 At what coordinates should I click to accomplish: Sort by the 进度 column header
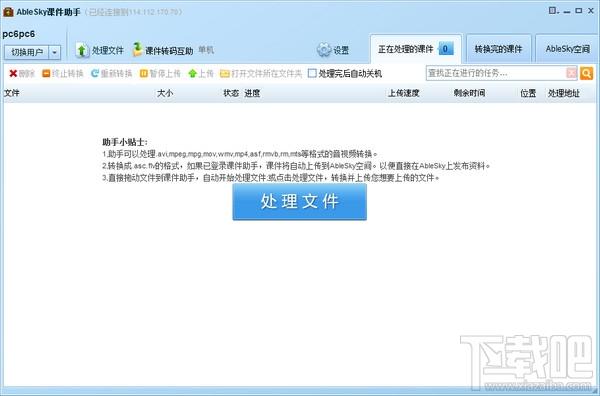[x=252, y=93]
